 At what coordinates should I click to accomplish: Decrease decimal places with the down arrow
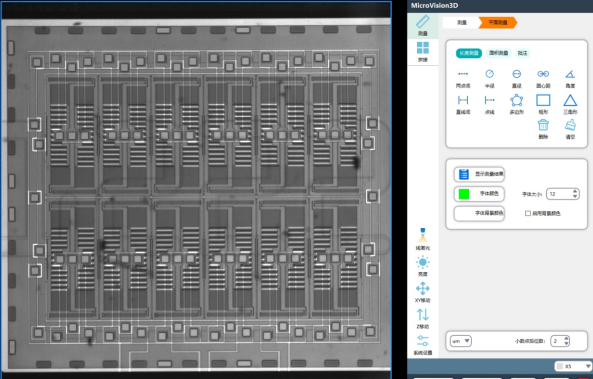click(566, 343)
